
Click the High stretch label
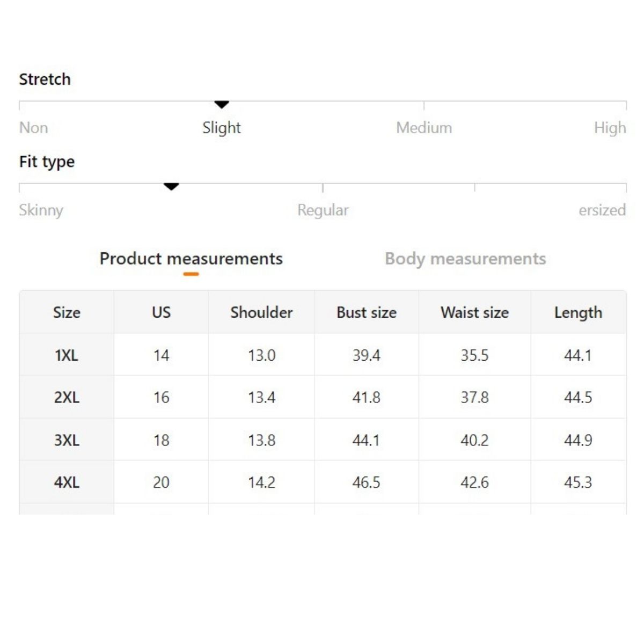pos(610,128)
